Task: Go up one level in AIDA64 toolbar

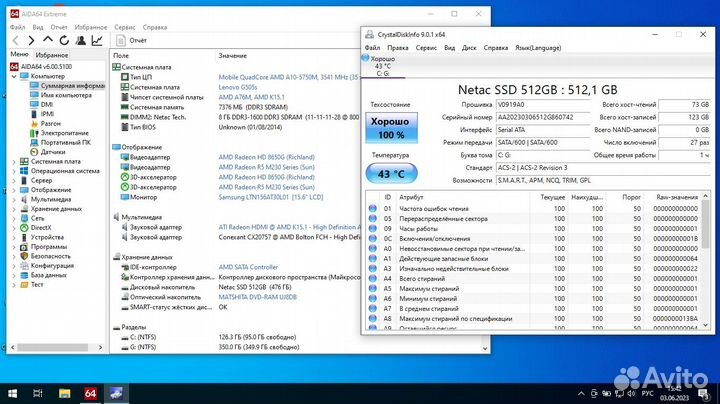Action: pyautogui.click(x=48, y=40)
